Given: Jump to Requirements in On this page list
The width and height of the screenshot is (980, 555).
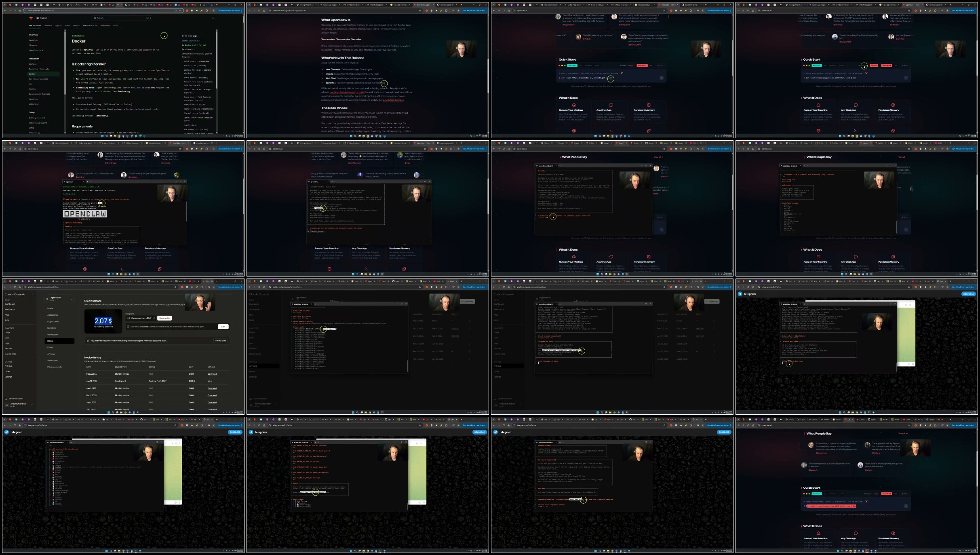Looking at the screenshot, I should (188, 49).
